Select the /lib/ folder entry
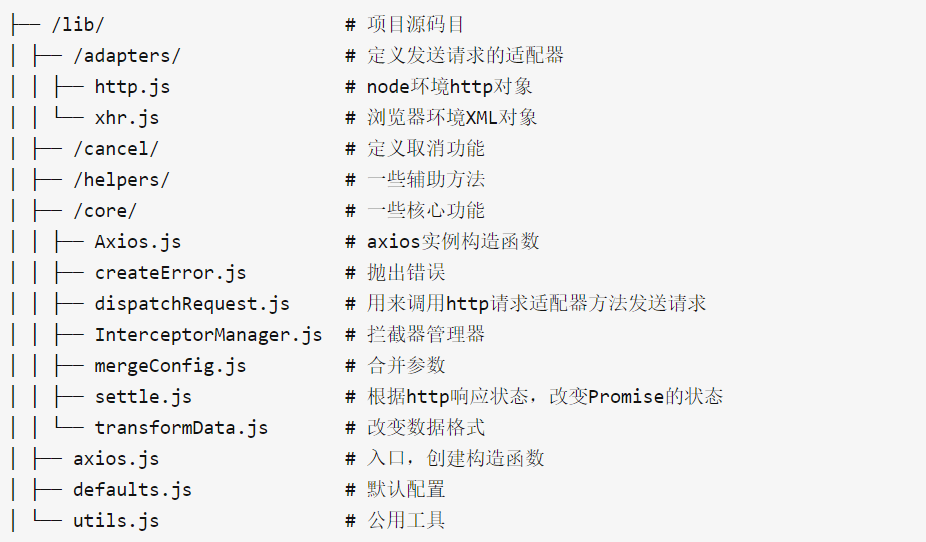Image resolution: width=926 pixels, height=542 pixels. pyautogui.click(x=78, y=25)
